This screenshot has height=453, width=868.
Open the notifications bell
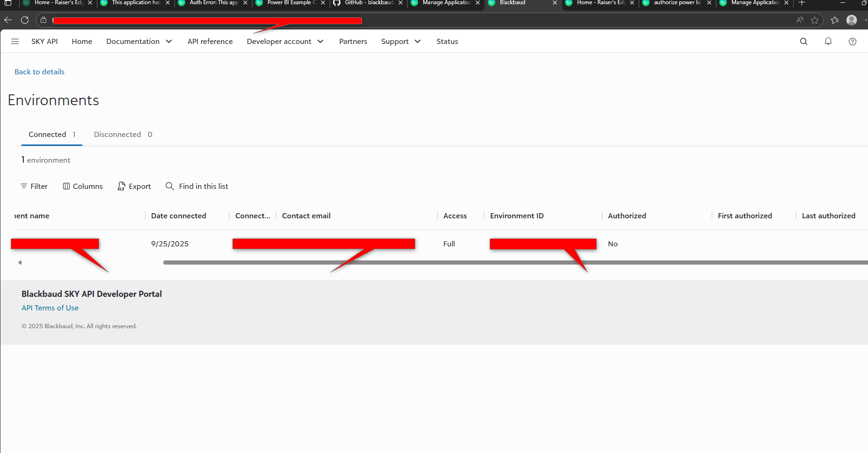828,42
